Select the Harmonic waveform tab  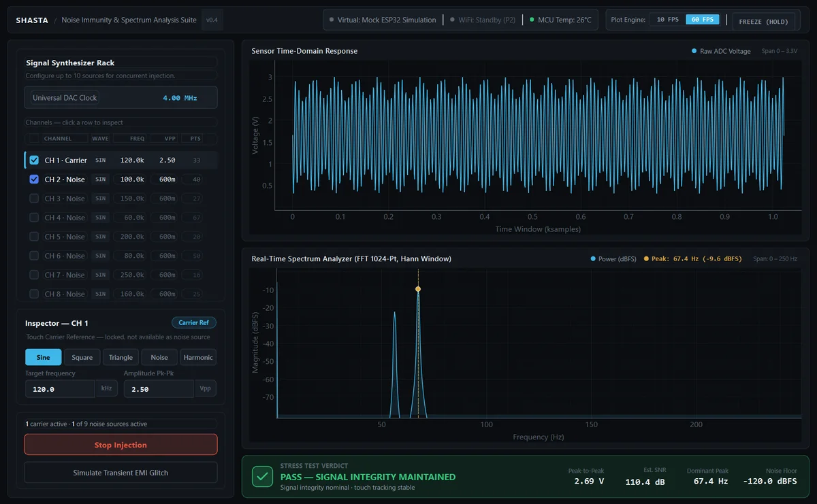(x=198, y=357)
